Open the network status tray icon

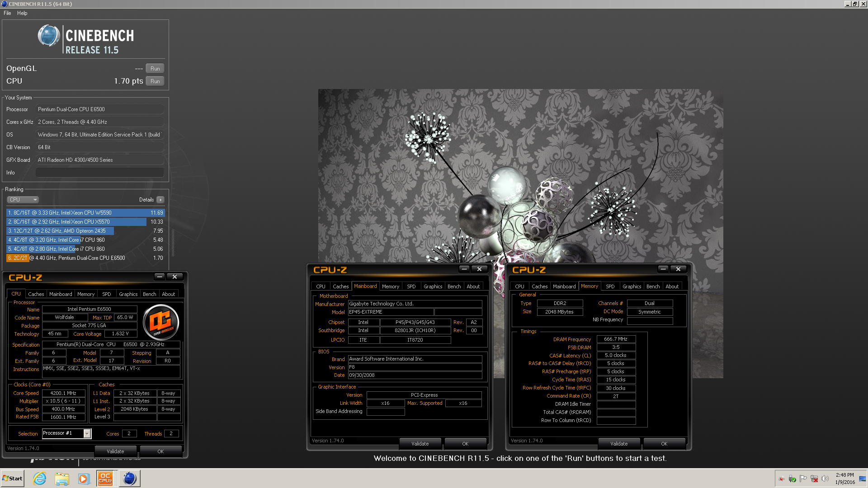[x=814, y=479]
